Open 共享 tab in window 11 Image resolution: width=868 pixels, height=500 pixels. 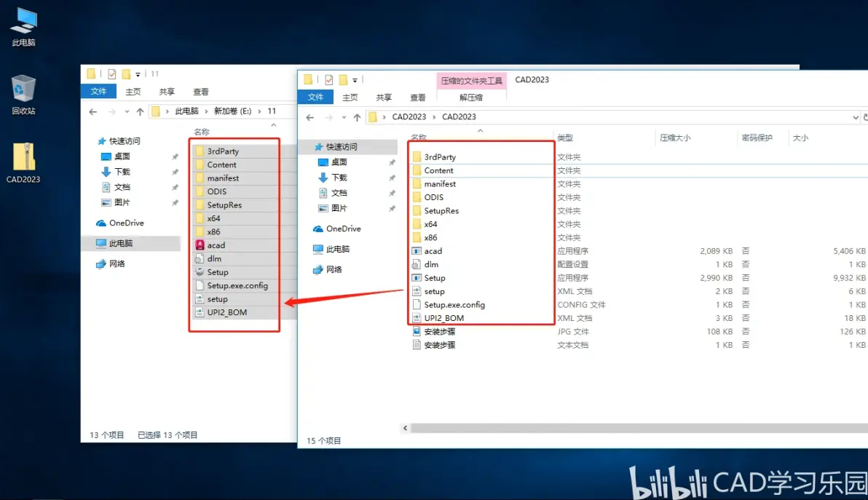coord(167,92)
